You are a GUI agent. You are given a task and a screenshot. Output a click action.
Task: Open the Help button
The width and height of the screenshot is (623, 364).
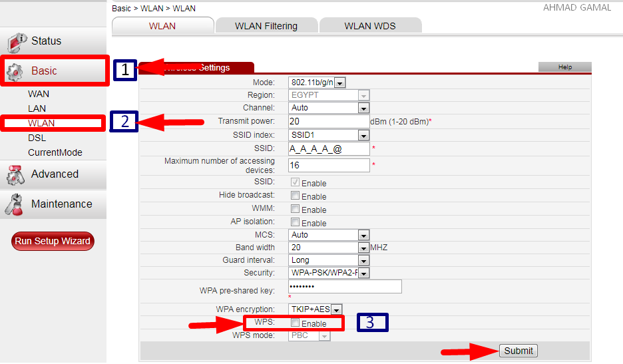click(x=564, y=67)
